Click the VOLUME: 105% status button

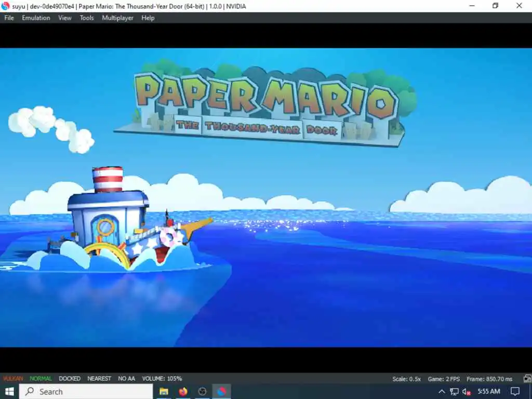pyautogui.click(x=162, y=378)
